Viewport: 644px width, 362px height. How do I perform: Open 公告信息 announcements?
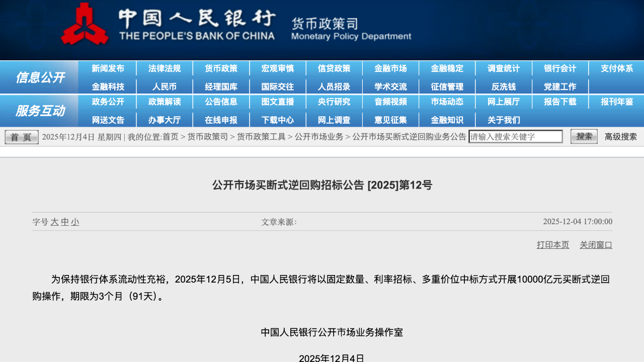click(221, 102)
